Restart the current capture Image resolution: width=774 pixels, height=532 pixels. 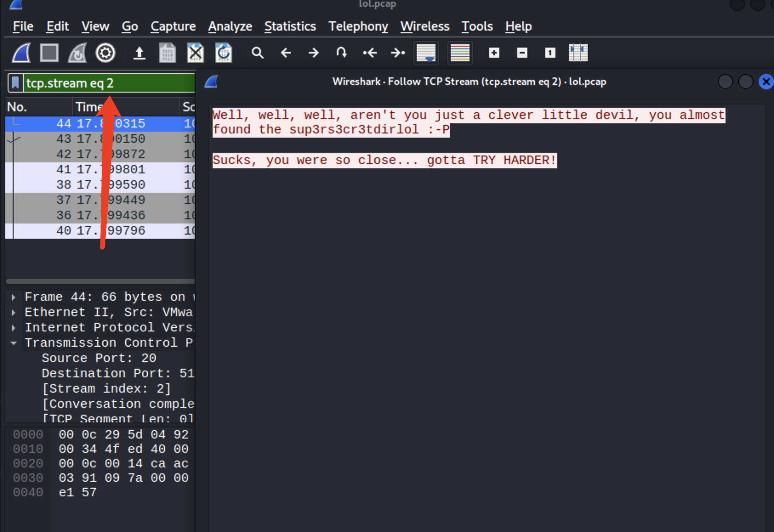click(77, 53)
